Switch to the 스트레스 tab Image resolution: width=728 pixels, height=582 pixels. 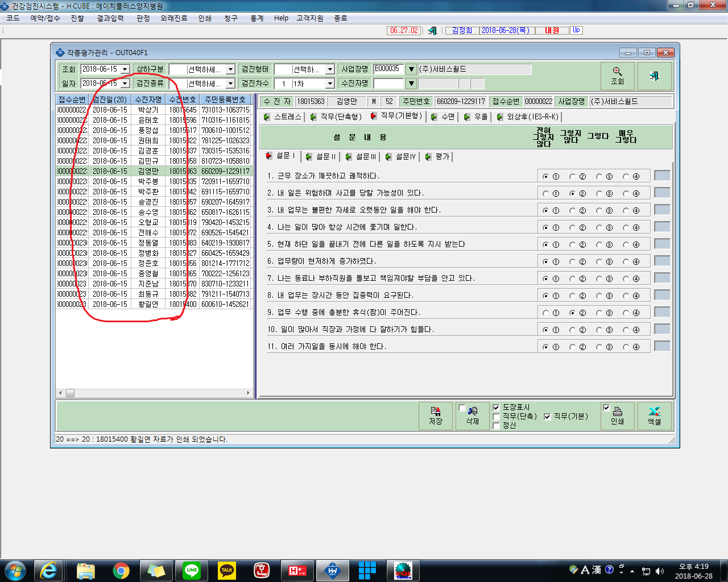click(x=283, y=117)
